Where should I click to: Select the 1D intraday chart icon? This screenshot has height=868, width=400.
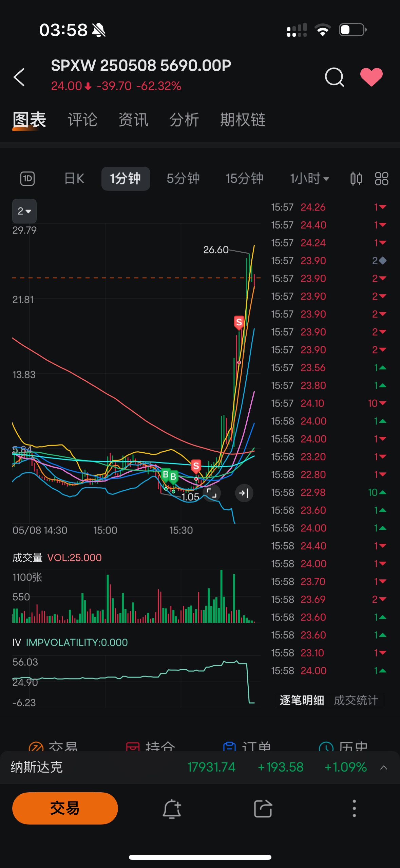(x=27, y=179)
